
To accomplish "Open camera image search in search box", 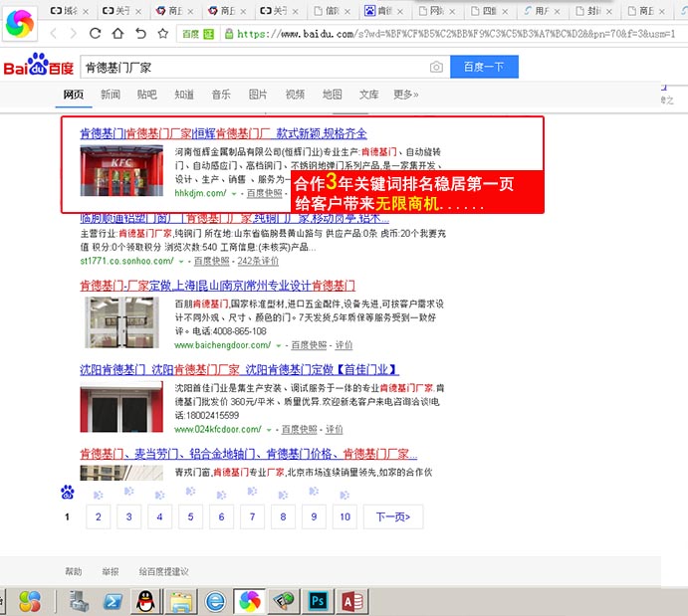I will 436,67.
